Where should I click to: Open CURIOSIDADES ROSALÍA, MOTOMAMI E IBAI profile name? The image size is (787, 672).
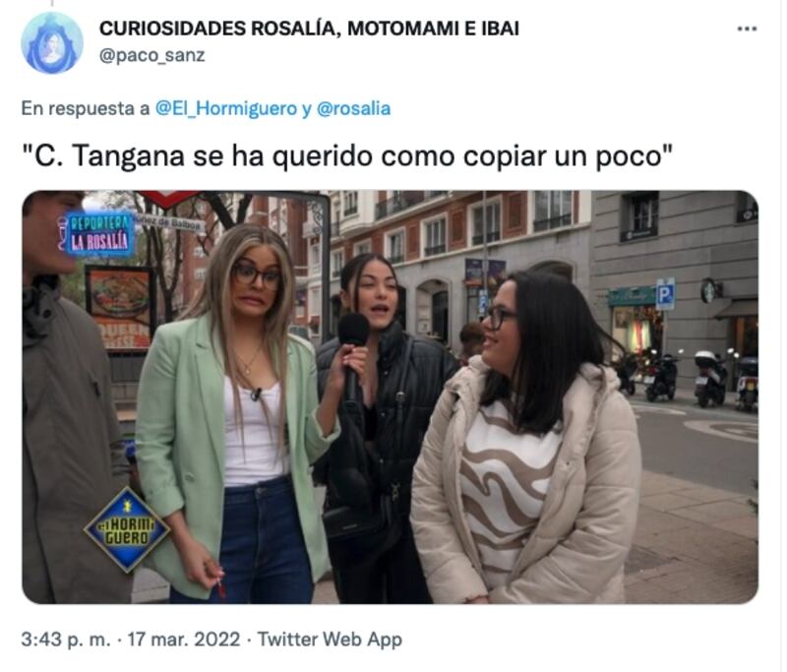309,29
